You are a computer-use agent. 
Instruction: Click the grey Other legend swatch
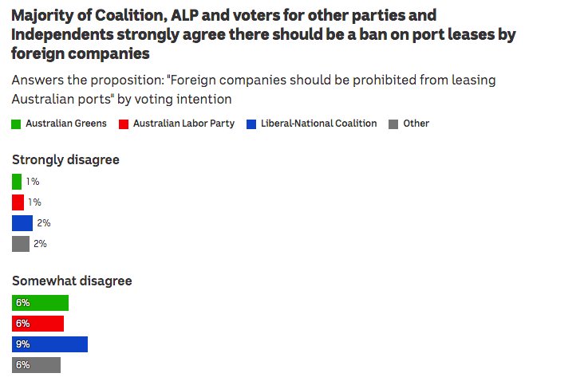(393, 124)
